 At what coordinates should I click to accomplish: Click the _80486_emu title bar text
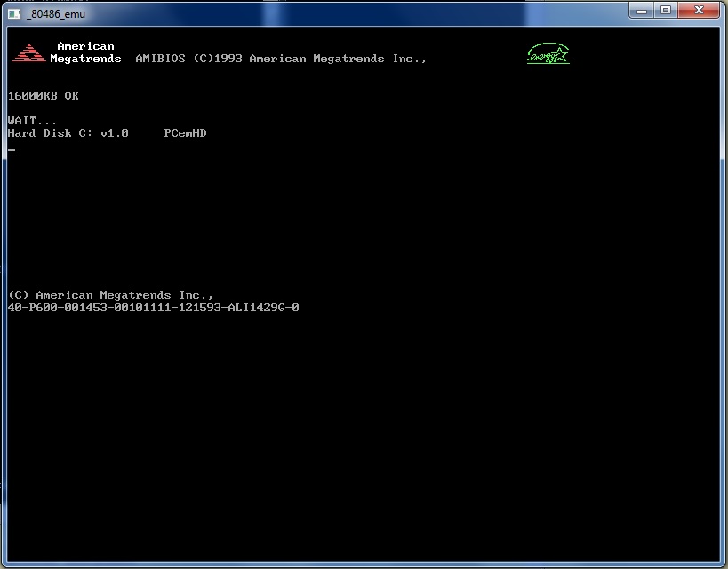[56, 14]
